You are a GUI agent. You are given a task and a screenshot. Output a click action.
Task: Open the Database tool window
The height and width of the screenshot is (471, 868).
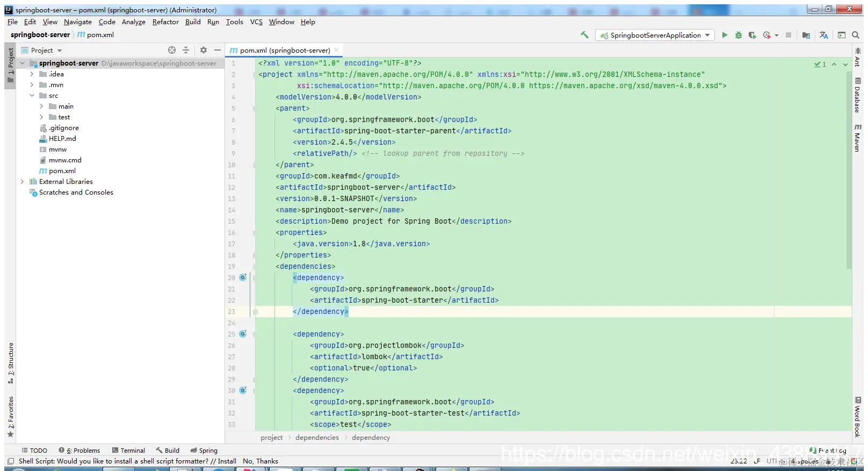tap(858, 95)
